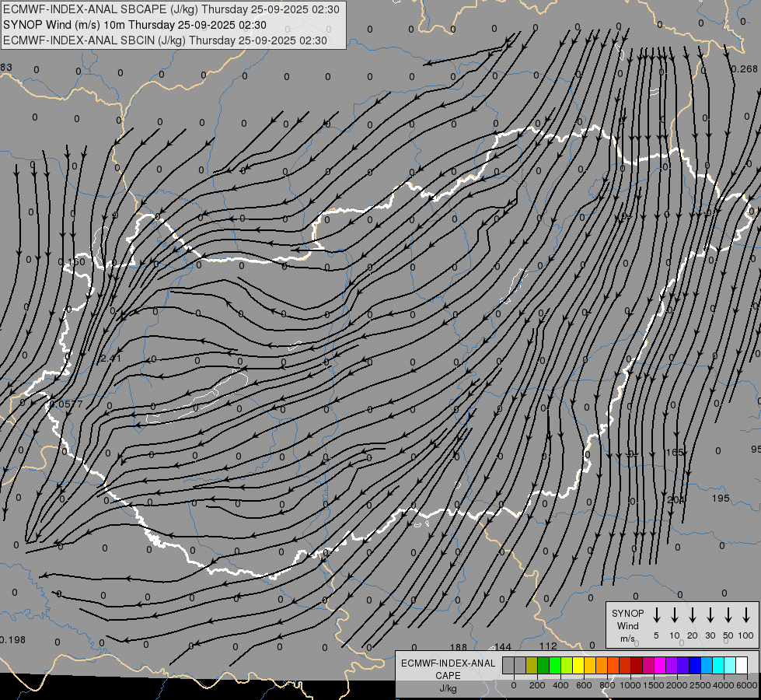
Task: Pick the olive swatch in the CAPE scale
Action: [x=532, y=665]
